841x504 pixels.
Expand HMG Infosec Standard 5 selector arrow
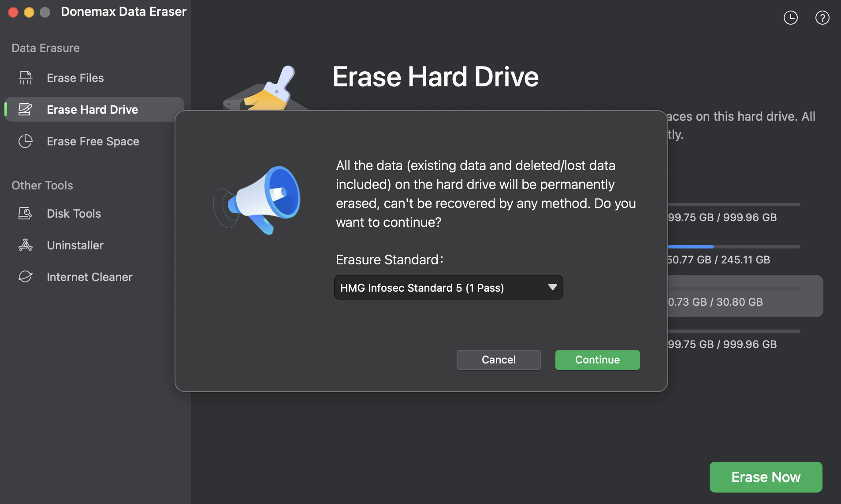click(552, 287)
